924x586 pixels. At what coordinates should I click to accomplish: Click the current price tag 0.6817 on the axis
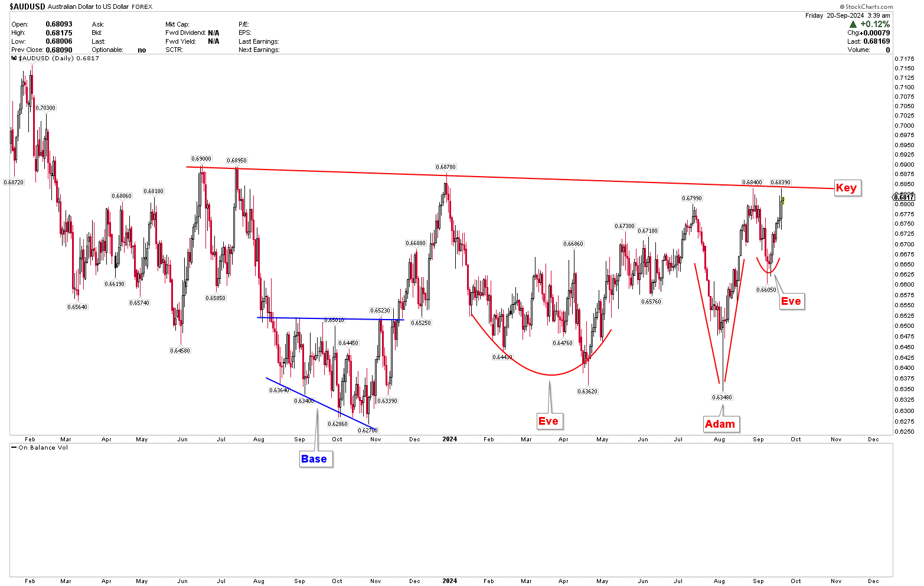[x=904, y=197]
